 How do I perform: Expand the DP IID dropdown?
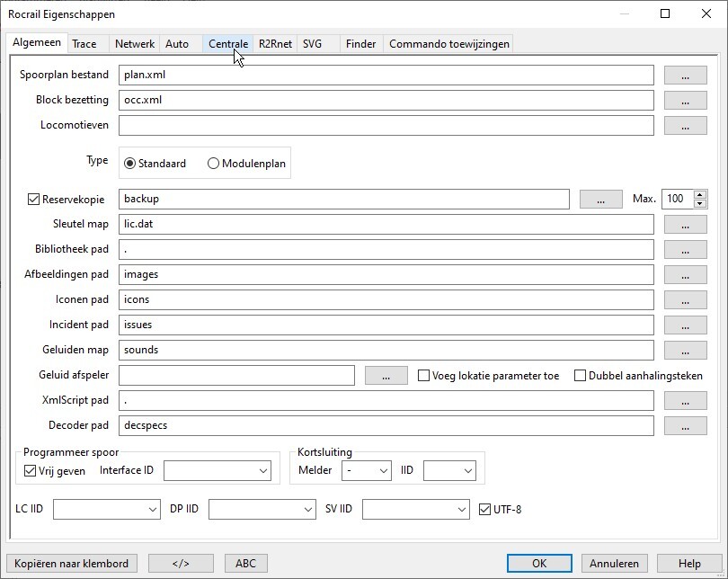coord(262,510)
